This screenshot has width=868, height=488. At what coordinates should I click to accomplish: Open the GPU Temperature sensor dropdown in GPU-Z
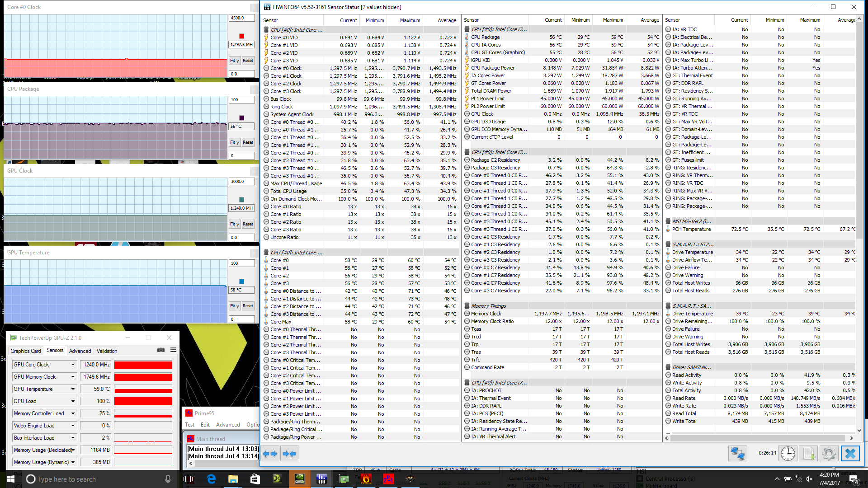point(72,389)
